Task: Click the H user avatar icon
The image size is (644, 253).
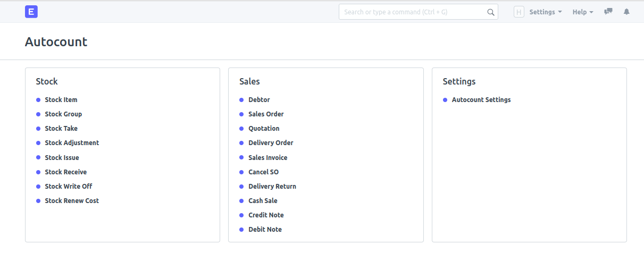Action: click(x=519, y=12)
